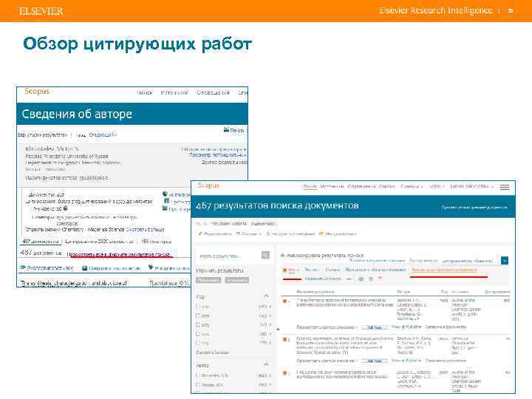Image resolution: width=532 pixels, height=399 pixels.
Task: Open the Sources menu in author details window
Action: click(174, 92)
